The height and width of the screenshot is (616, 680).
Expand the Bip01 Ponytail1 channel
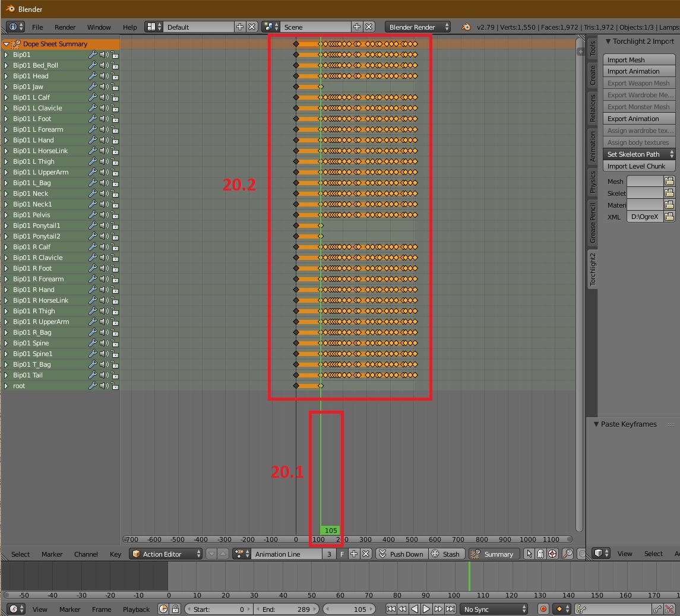click(6, 226)
